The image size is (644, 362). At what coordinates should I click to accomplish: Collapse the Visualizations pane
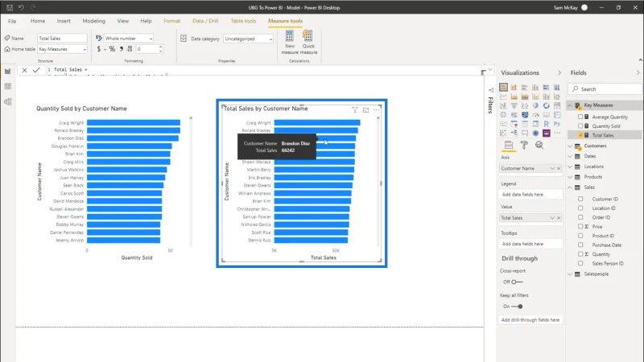[559, 72]
